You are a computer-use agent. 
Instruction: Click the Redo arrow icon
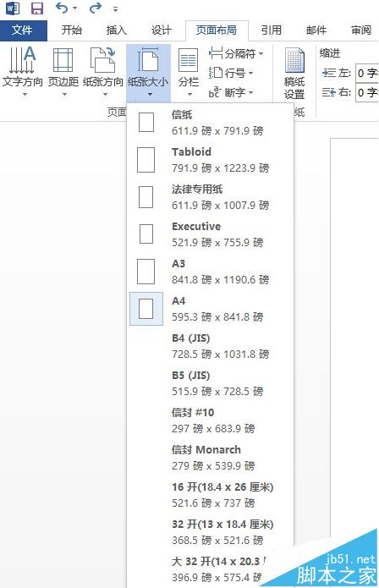pos(96,8)
